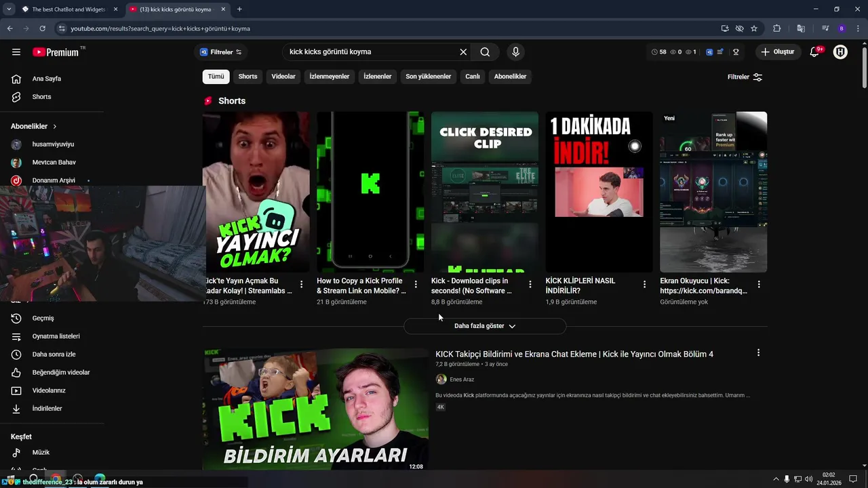The image size is (868, 488).
Task: Play the 'KICK BİLDİRİM AYARLARI' video thumbnail
Action: click(x=315, y=409)
